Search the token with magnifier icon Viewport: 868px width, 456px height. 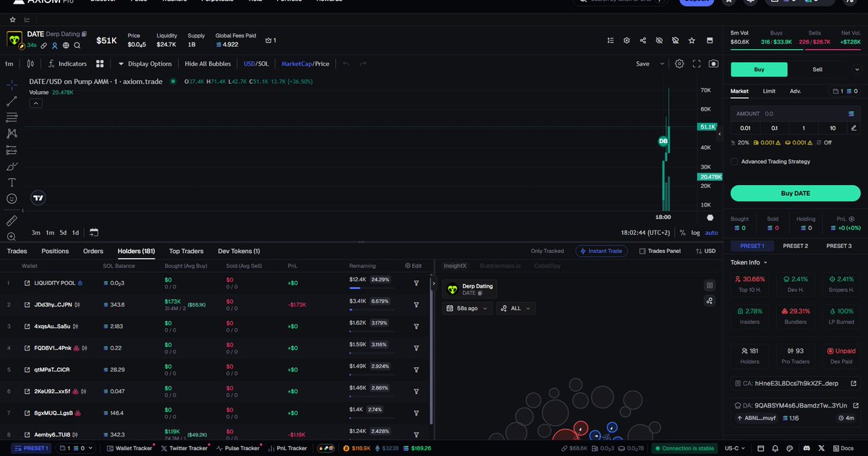point(77,45)
